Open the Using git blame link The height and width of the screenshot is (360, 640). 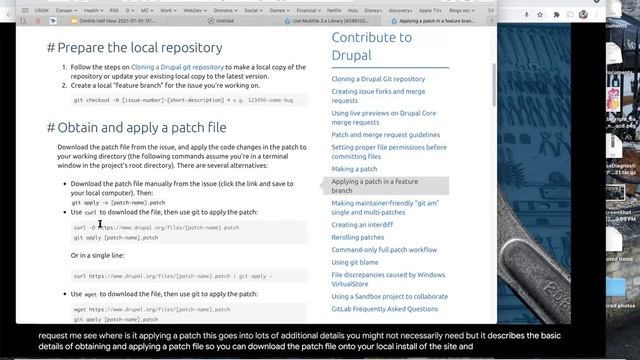[x=355, y=262]
